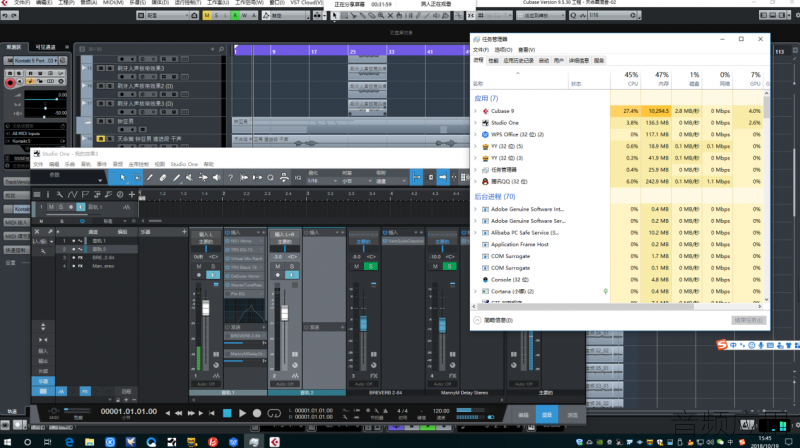Select the Arrow tool in Studio One toolbar
The height and width of the screenshot is (448, 800).
click(122, 178)
